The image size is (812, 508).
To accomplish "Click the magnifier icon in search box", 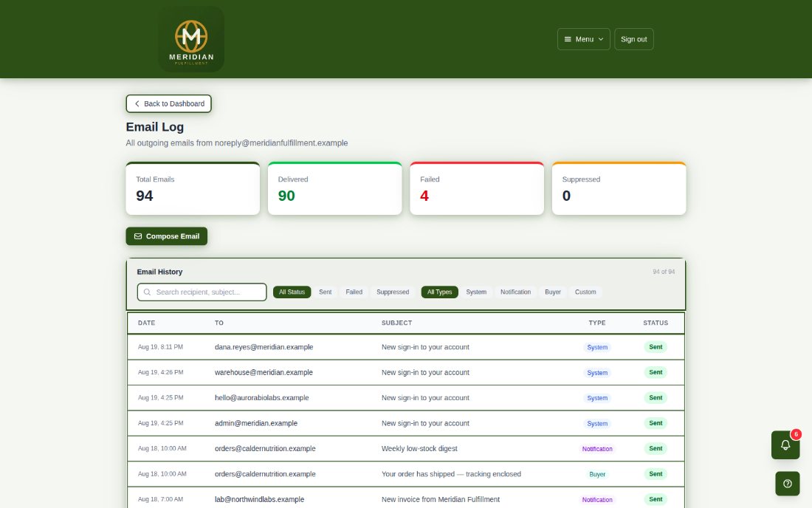I will tap(147, 292).
